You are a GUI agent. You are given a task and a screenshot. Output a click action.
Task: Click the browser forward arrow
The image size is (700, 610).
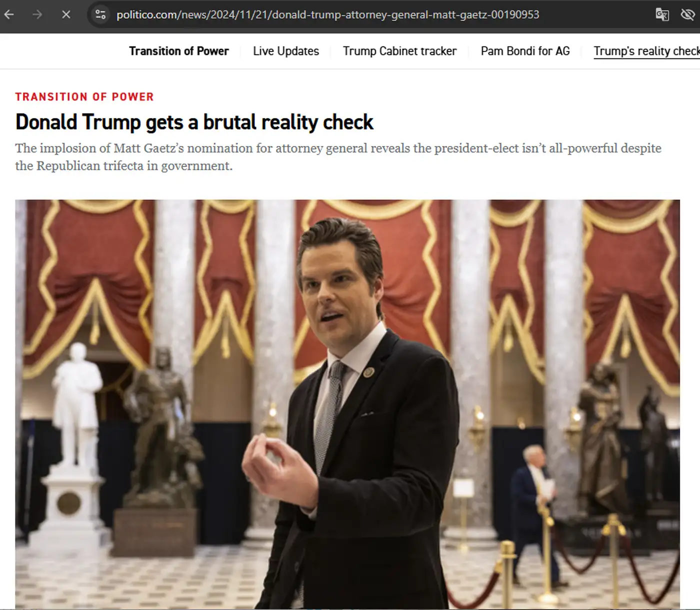(37, 14)
